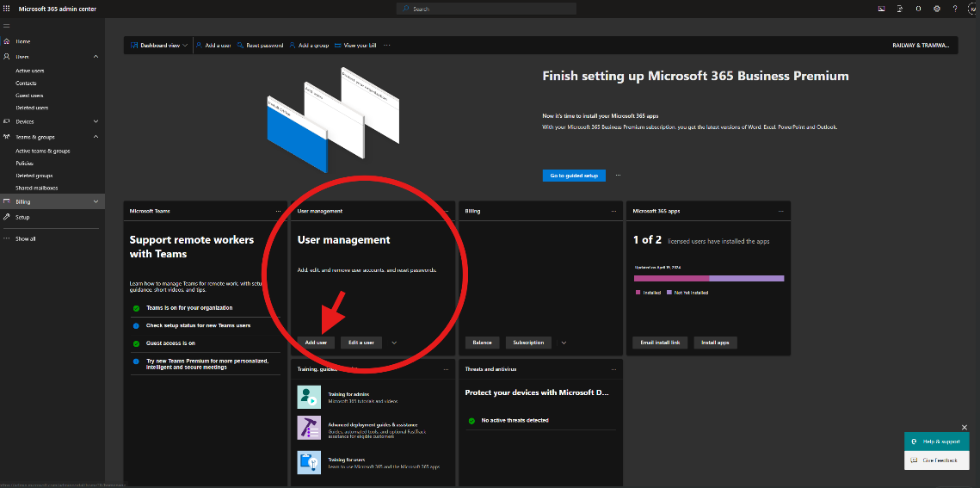Collapse the Teams & groups section chevron

[96, 136]
